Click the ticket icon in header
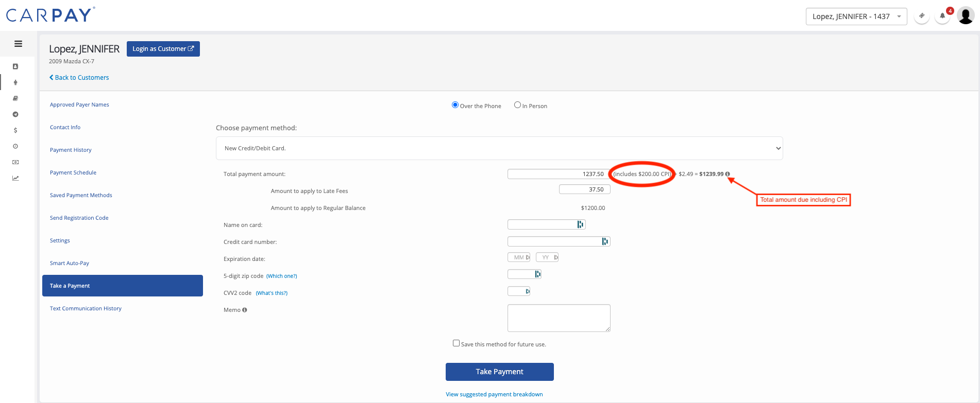 tap(922, 16)
